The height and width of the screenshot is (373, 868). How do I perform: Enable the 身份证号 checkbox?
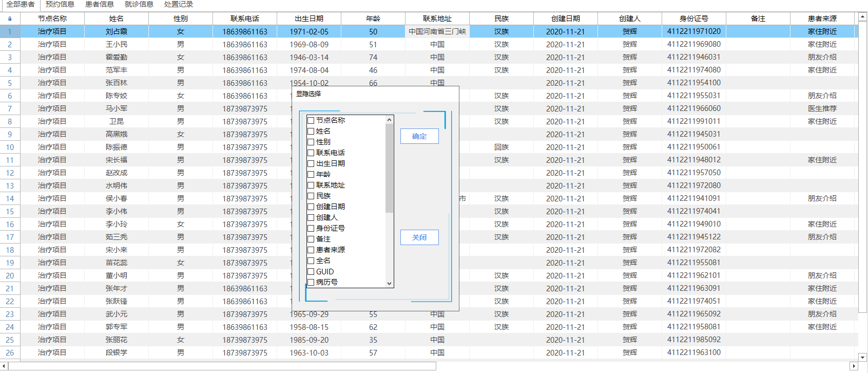pos(311,228)
